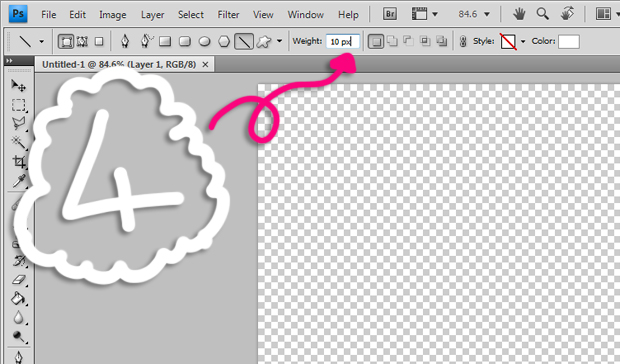Select the Blur droplet tool
The width and height of the screenshot is (620, 364).
[x=18, y=317]
